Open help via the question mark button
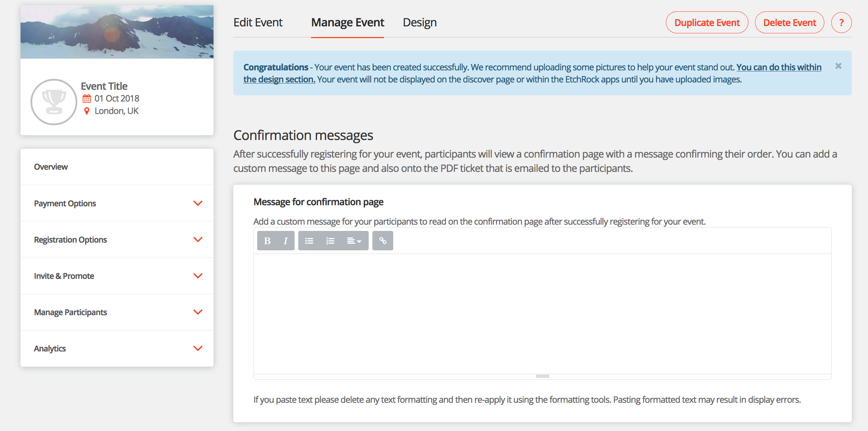The height and width of the screenshot is (431, 868). point(841,23)
